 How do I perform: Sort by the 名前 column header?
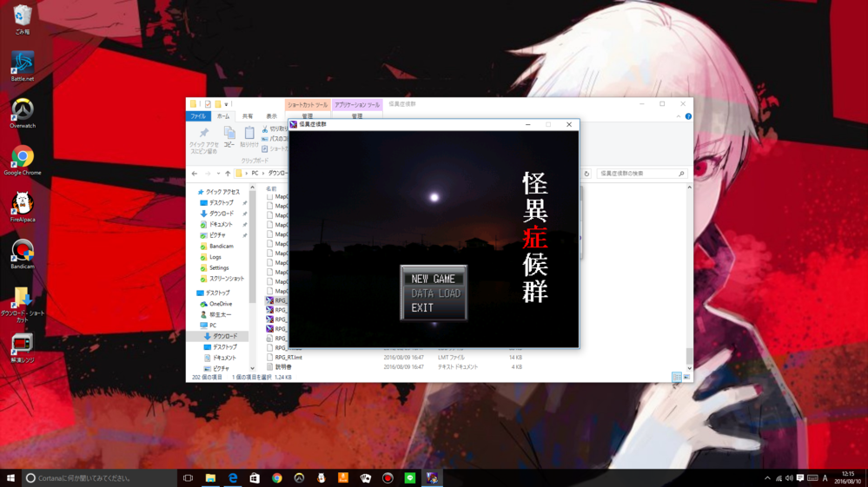pos(271,188)
